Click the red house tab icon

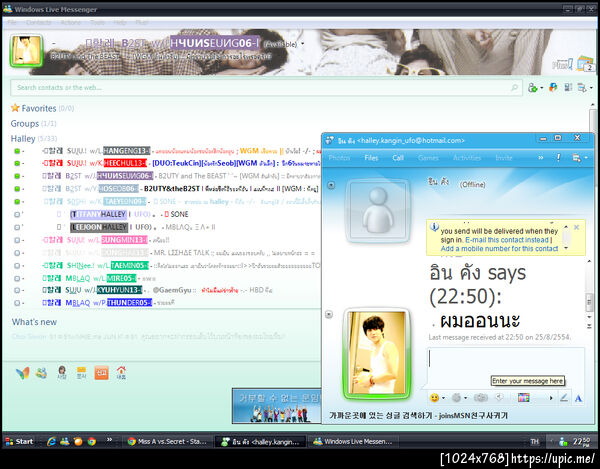121,373
